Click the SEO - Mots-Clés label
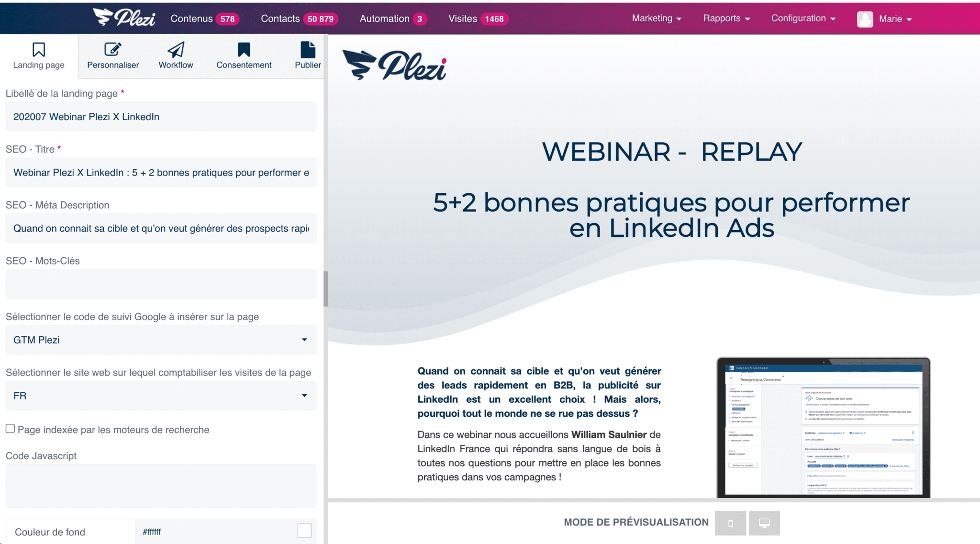 click(43, 261)
